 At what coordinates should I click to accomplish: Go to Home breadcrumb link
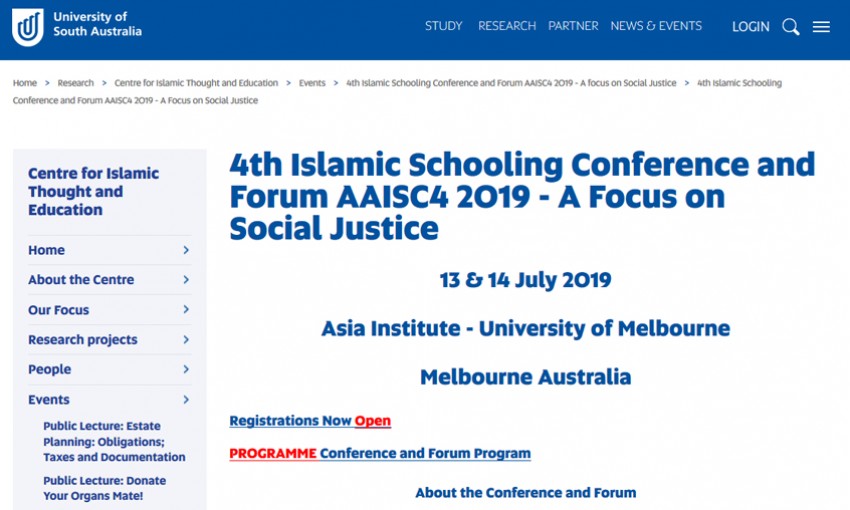25,83
